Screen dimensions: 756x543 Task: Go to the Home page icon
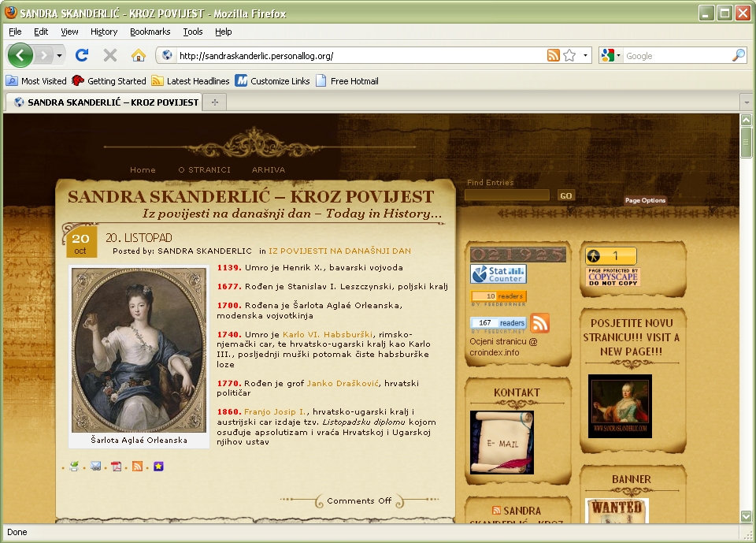click(139, 55)
